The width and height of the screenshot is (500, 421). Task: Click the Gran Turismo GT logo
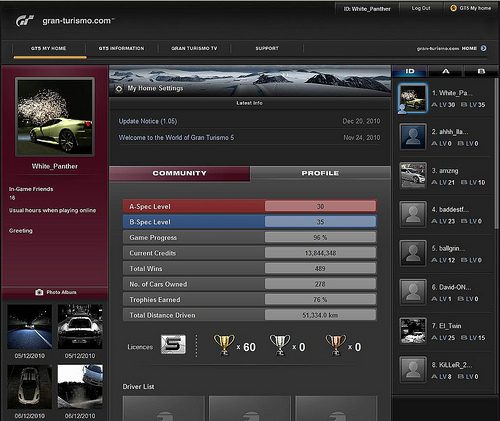[x=24, y=21]
